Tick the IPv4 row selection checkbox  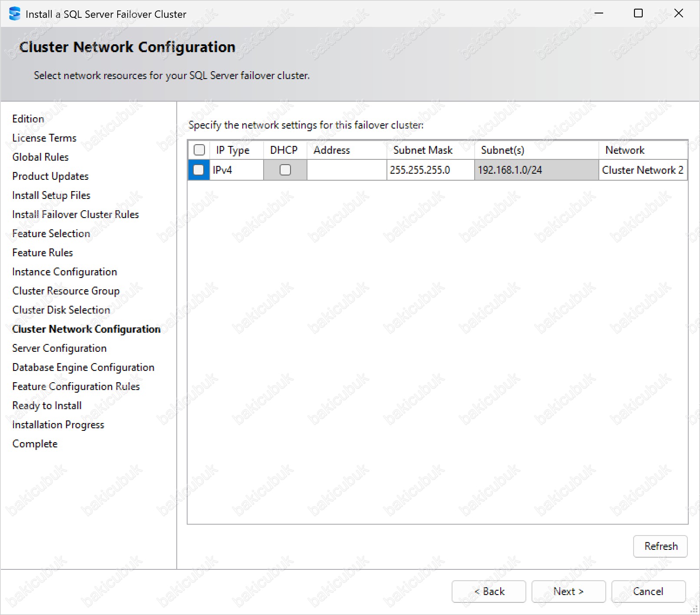(x=199, y=170)
